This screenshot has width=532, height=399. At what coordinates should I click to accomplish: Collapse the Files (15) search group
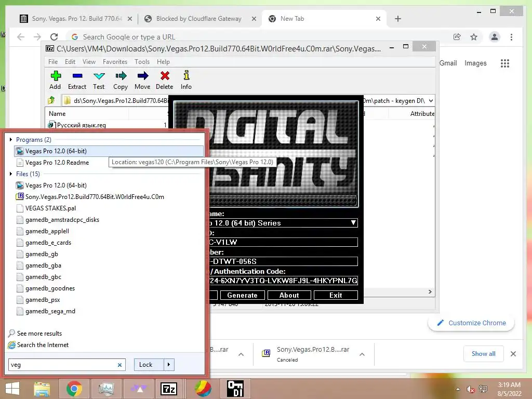pyautogui.click(x=11, y=174)
